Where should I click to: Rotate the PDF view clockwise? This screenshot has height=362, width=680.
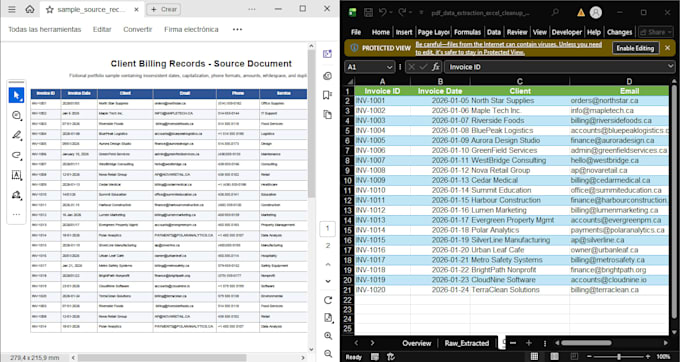click(328, 300)
